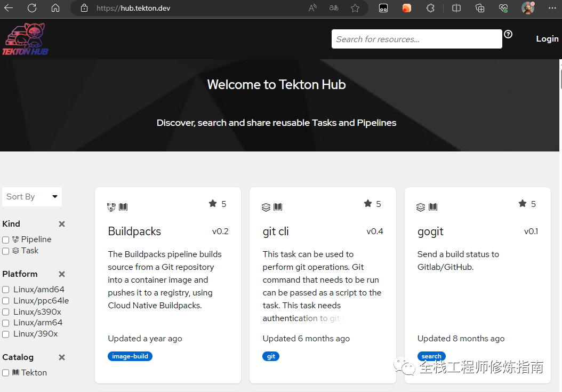Add this page to favorites star
The width and height of the screenshot is (562, 392).
click(x=355, y=8)
